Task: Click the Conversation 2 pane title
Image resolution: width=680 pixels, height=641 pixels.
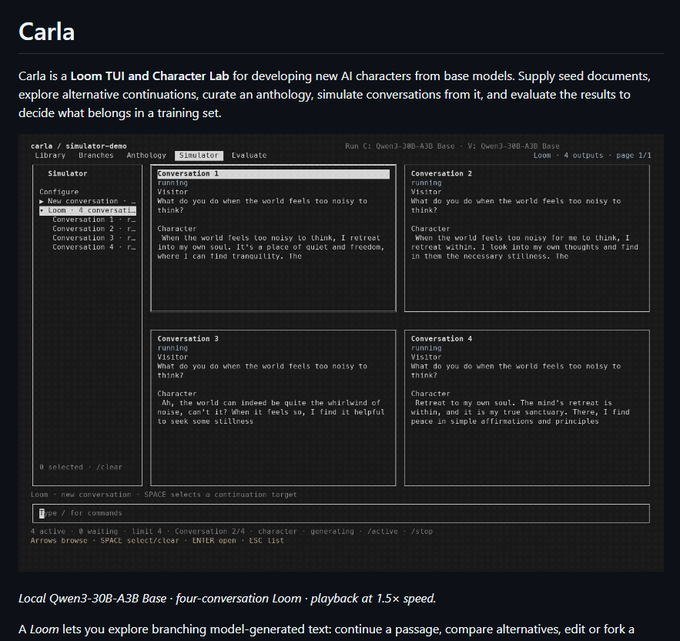Action: point(441,173)
